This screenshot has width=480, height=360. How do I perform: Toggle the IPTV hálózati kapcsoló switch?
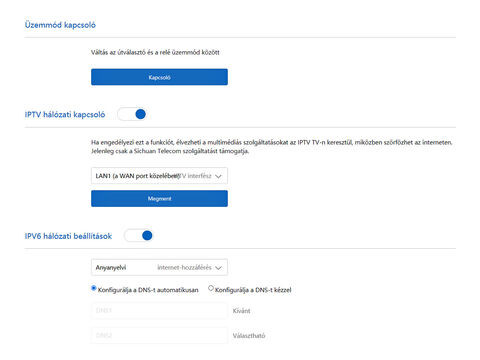[132, 114]
